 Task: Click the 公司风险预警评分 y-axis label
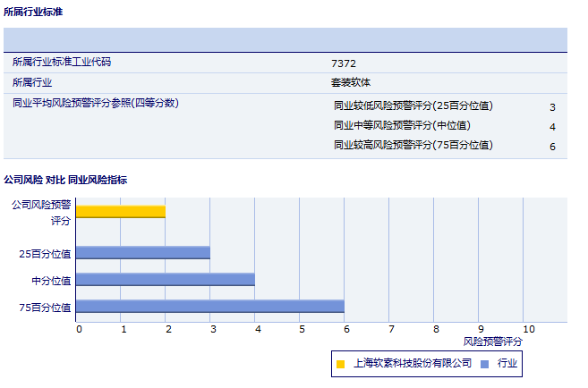pyautogui.click(x=41, y=212)
